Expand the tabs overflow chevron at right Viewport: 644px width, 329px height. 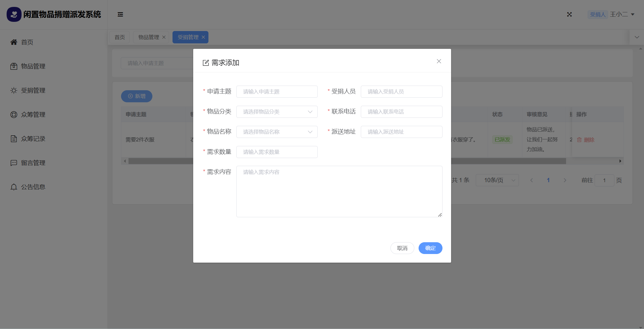[637, 37]
